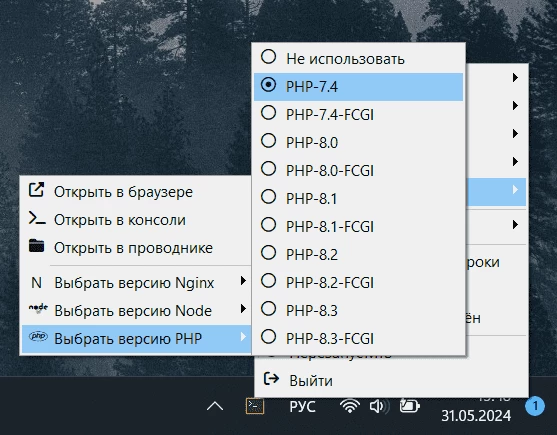The height and width of the screenshot is (435, 557).
Task: Pick PHP-8.1-FCGI from the list
Action: point(358,226)
